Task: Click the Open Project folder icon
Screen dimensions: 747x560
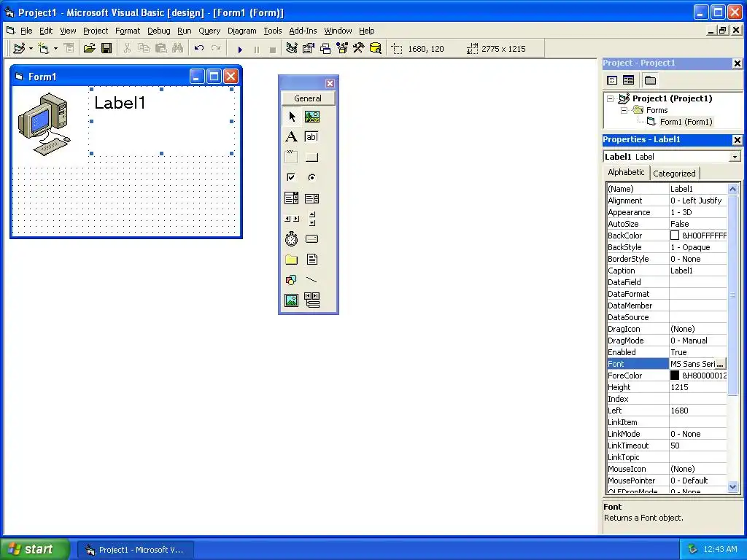Action: click(x=89, y=49)
